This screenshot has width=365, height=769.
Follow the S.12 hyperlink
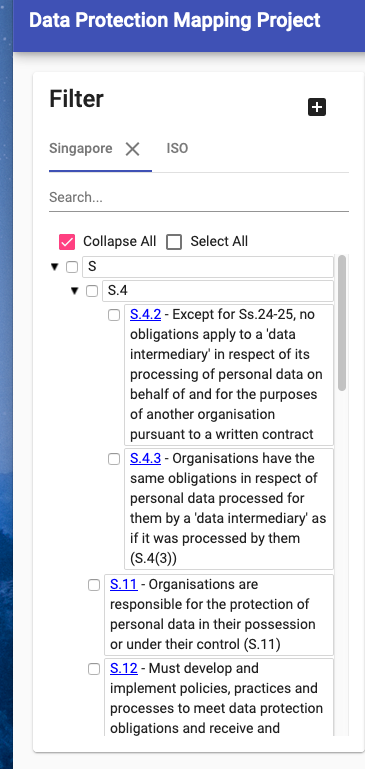(124, 668)
